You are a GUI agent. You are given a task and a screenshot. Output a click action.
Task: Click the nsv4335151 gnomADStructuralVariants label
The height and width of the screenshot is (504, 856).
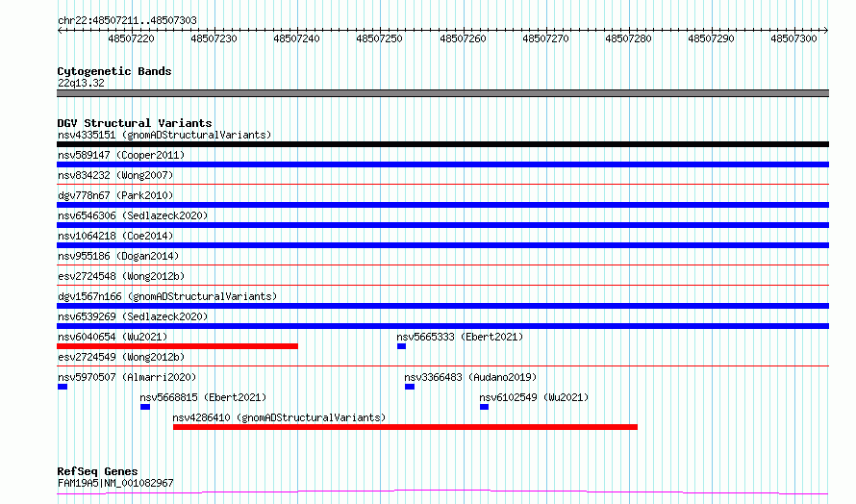click(164, 135)
